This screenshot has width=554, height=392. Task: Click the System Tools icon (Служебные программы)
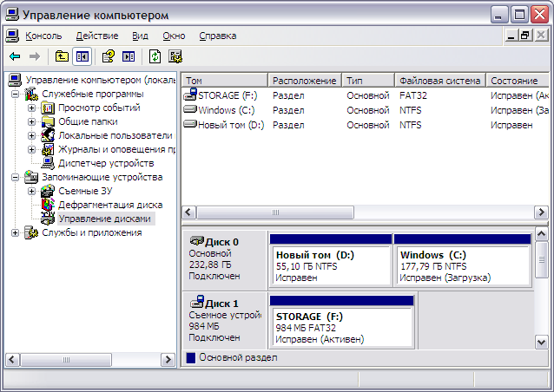click(31, 94)
